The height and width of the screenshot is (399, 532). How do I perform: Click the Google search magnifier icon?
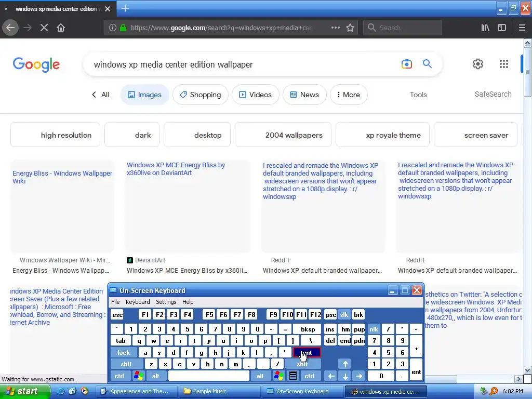(x=427, y=63)
